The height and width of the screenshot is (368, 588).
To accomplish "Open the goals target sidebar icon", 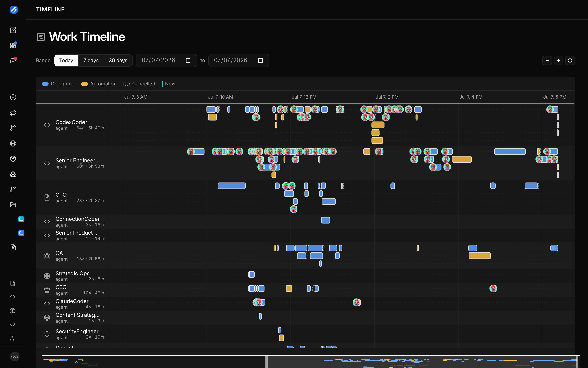I will click(x=13, y=143).
